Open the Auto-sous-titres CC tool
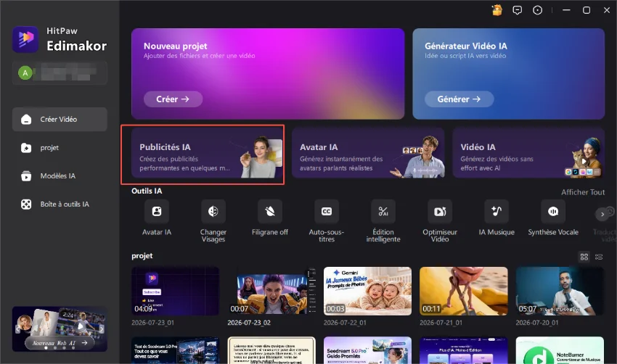This screenshot has height=364, width=617. (327, 212)
